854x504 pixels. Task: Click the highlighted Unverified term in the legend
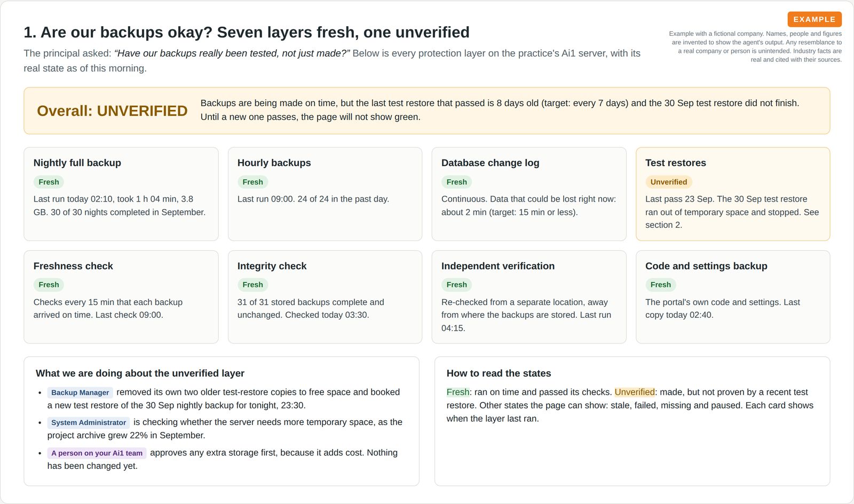(x=635, y=392)
